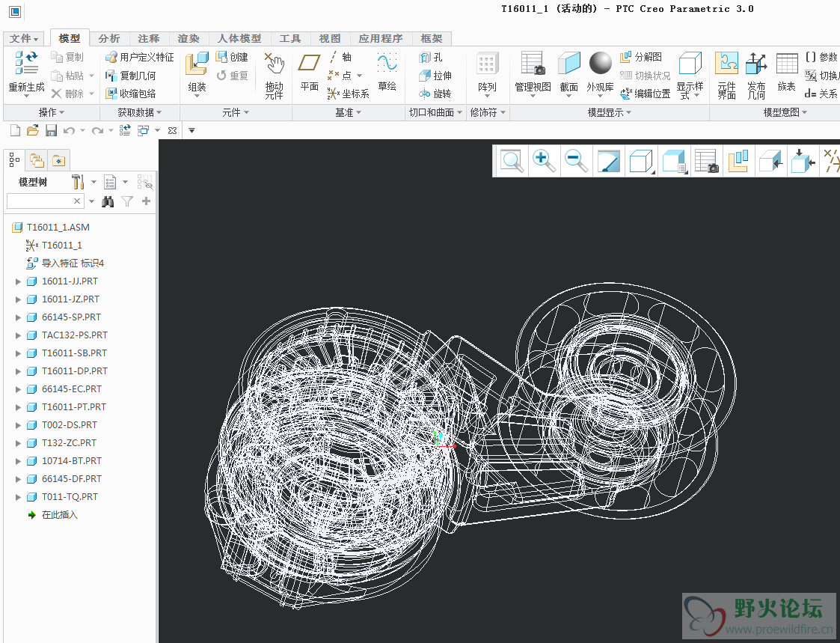Expand the TAC132-PS.PRT tree node
840x643 pixels.
pyautogui.click(x=18, y=335)
